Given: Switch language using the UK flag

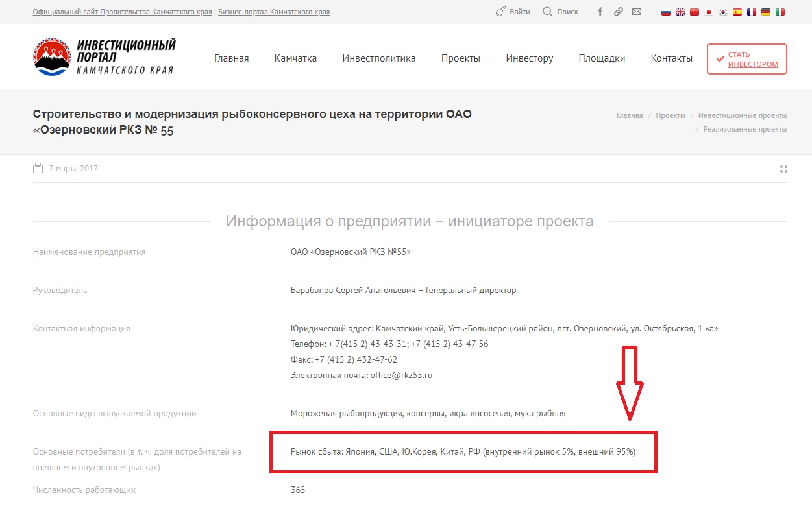Looking at the screenshot, I should point(680,12).
